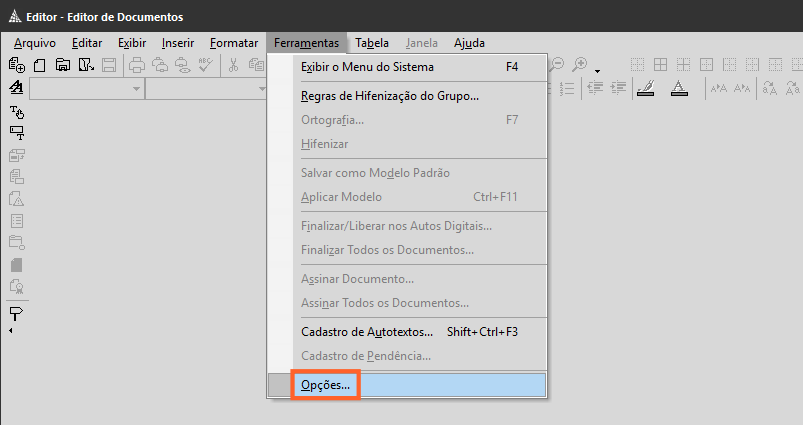Click the sidebar document certificate seal icon

[x=16, y=287]
